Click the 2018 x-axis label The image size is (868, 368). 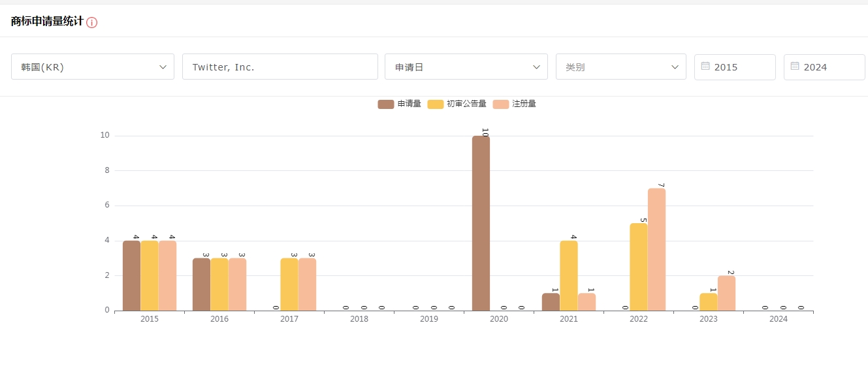(359, 319)
